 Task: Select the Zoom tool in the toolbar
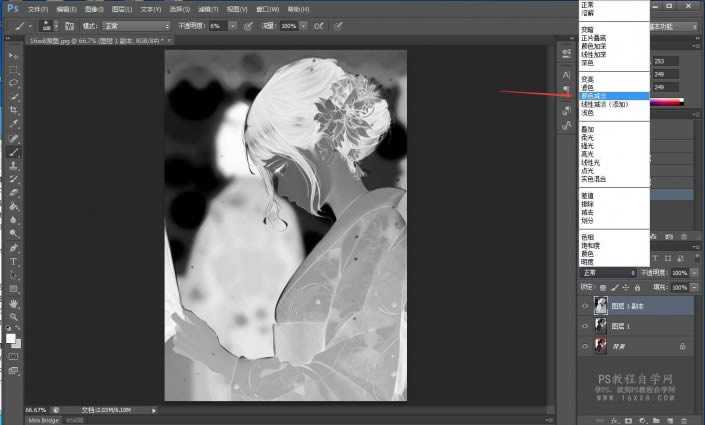point(13,316)
